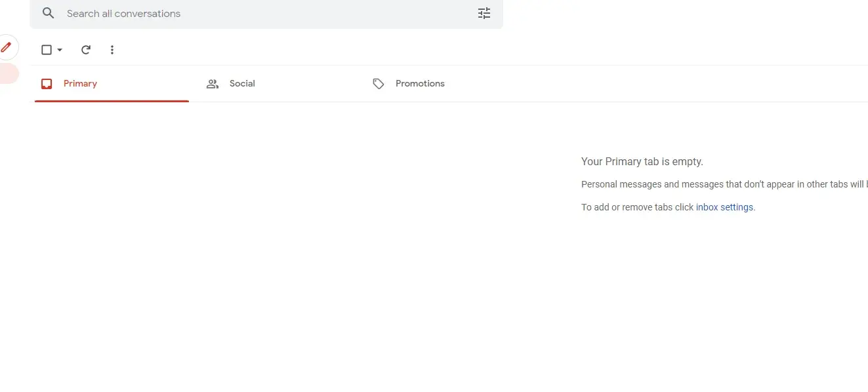Screen dimensions: 868x392
Task: Switch to the Social tab
Action: click(242, 83)
